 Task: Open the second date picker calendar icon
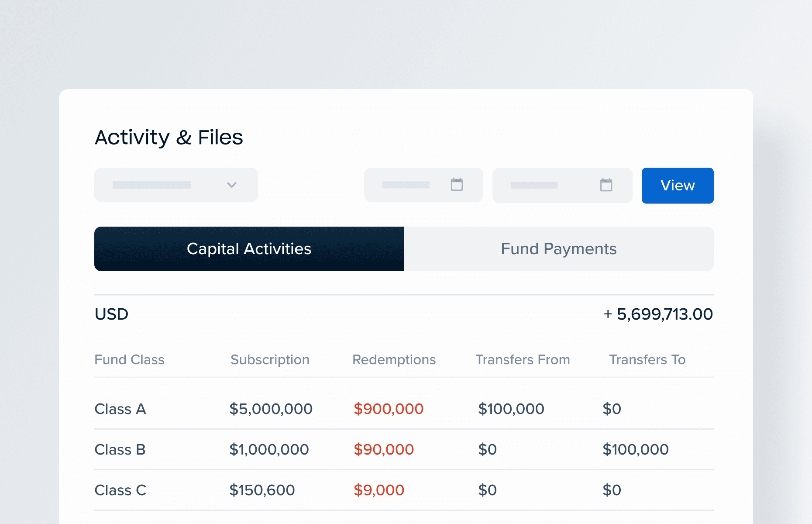605,185
